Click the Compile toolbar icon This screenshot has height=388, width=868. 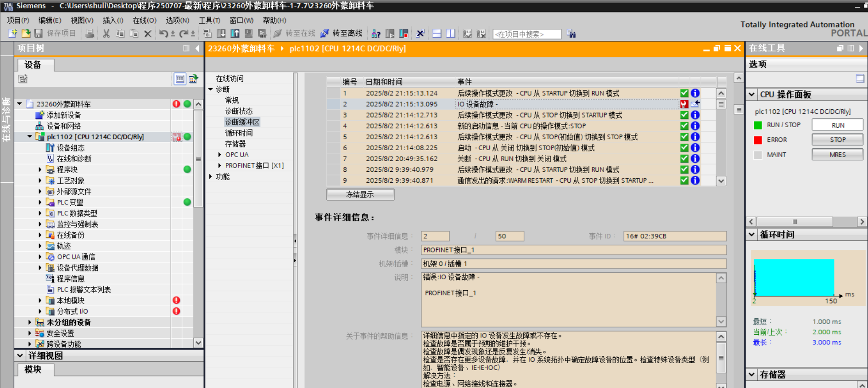pos(207,34)
